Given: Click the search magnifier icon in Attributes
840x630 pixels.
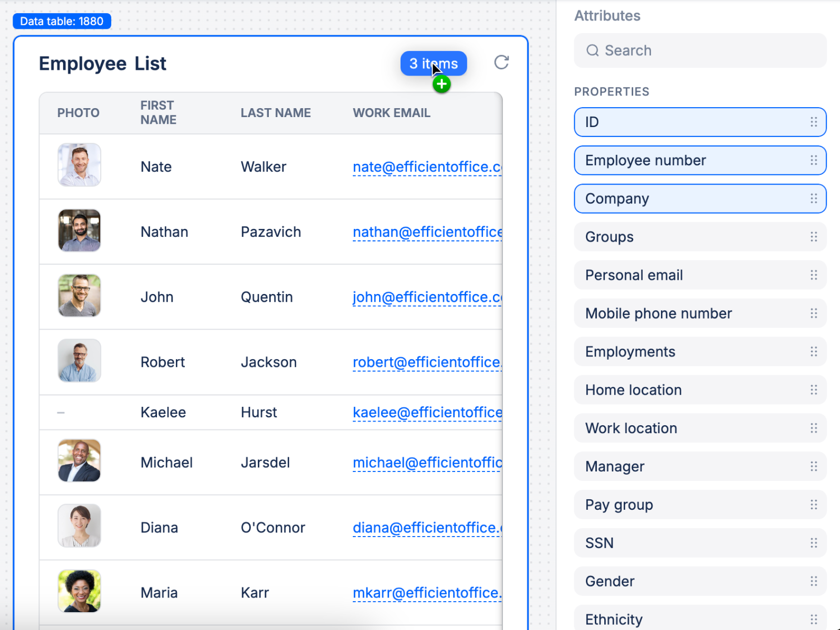Looking at the screenshot, I should (x=593, y=50).
